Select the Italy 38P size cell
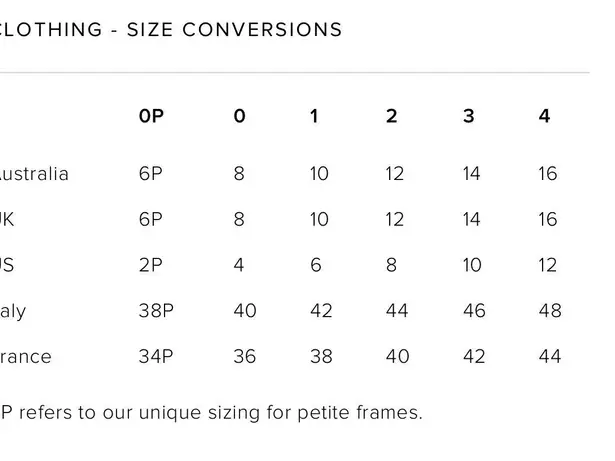Image resolution: width=615 pixels, height=461 pixels. tap(155, 311)
